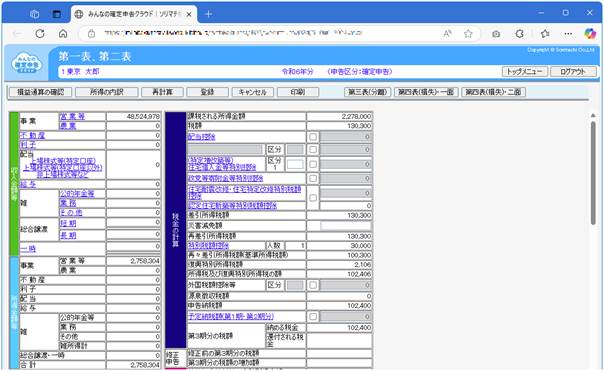Open the 営業等 income link

tap(72, 116)
